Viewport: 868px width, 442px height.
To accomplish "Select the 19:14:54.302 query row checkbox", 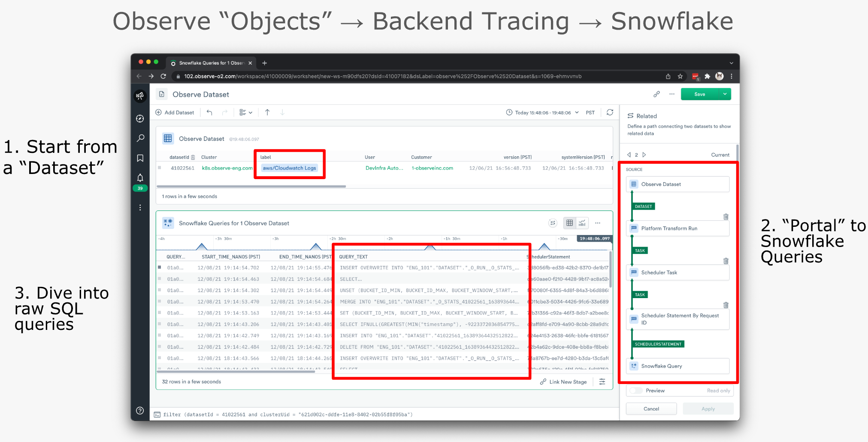I will 160,290.
